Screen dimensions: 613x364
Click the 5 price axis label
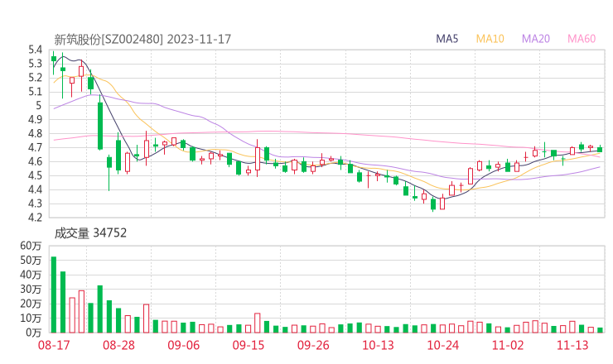click(x=38, y=105)
